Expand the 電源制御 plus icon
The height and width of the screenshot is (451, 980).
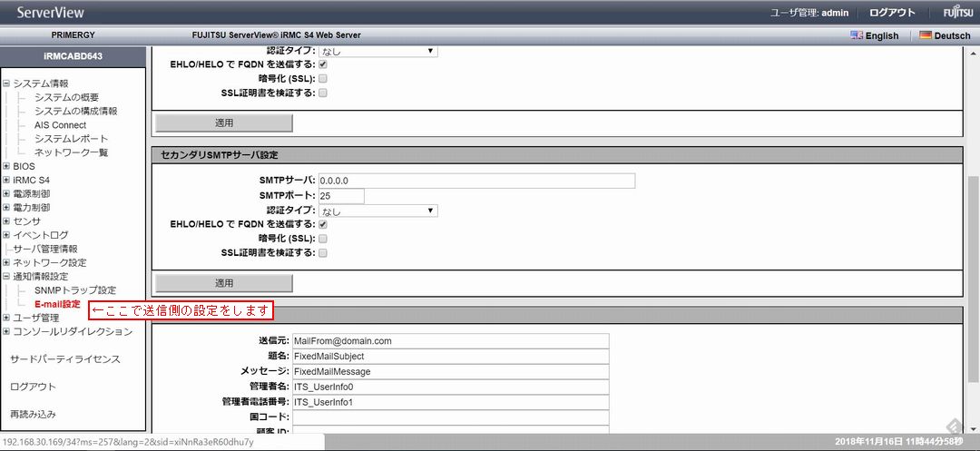[6, 194]
